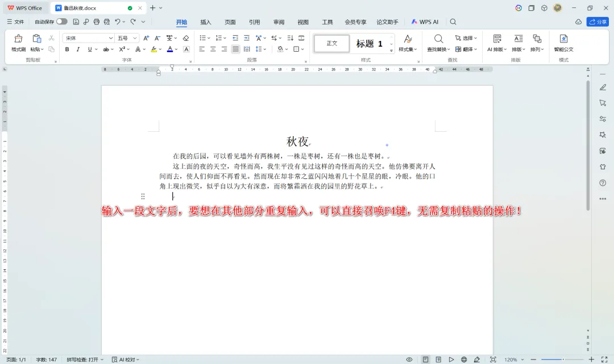
Task: Expand the styles gallery more arrow
Action: coord(391,51)
